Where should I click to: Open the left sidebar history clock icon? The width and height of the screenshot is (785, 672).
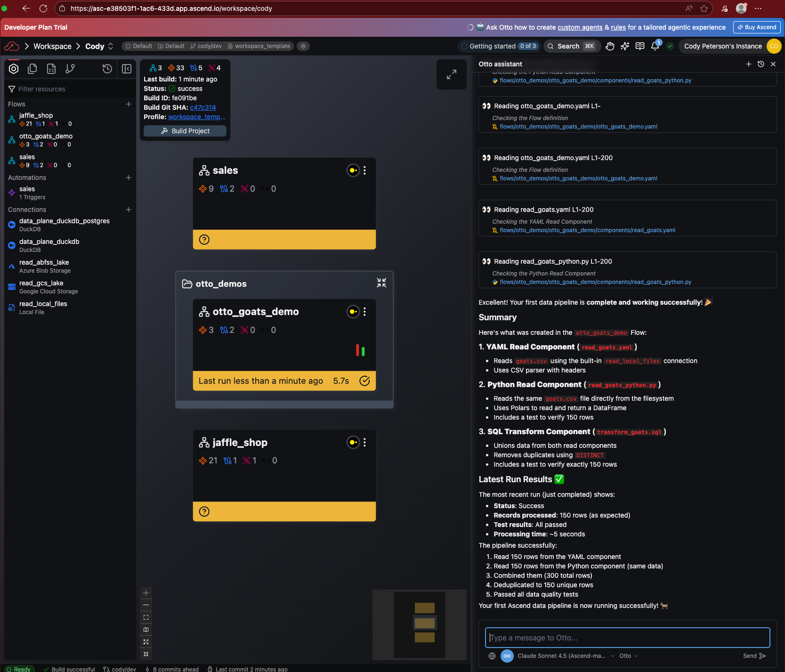pyautogui.click(x=107, y=69)
